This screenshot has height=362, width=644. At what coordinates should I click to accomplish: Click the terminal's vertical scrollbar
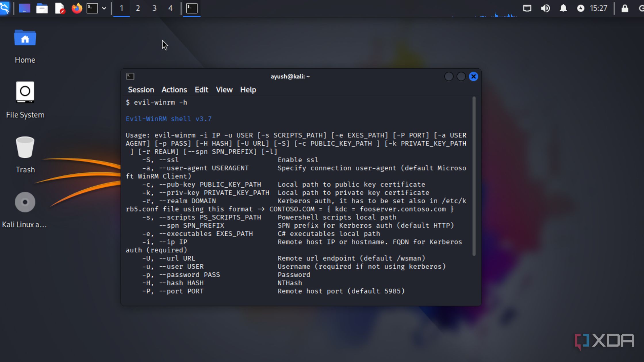point(474,176)
